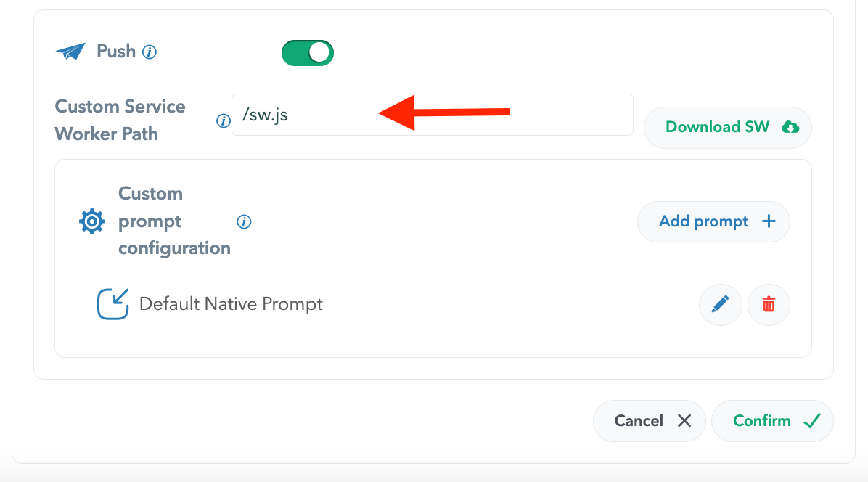Image resolution: width=868 pixels, height=482 pixels.
Task: Click the Add prompt button label
Action: pos(703,221)
